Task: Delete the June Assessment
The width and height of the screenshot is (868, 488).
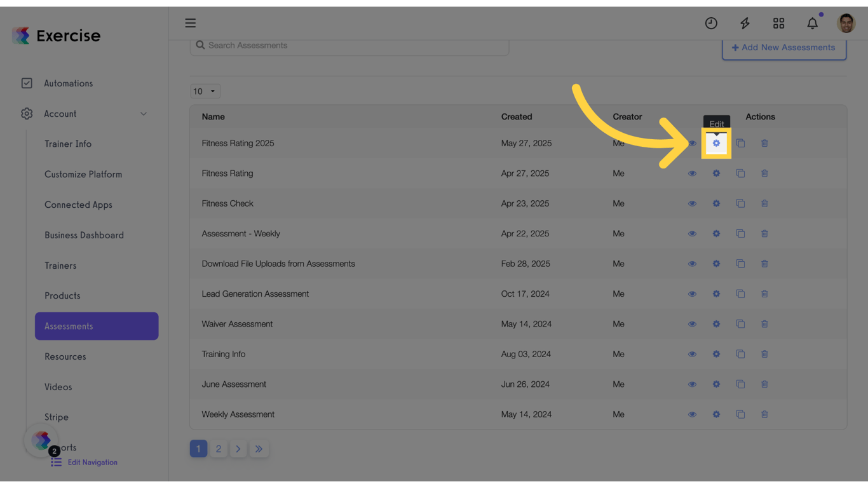Action: click(764, 384)
